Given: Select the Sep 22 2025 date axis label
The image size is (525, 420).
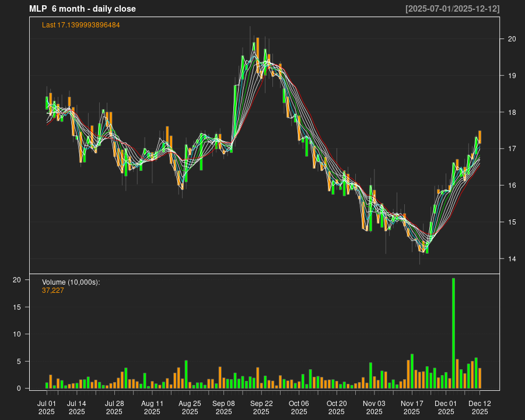Looking at the screenshot, I should point(261,407).
